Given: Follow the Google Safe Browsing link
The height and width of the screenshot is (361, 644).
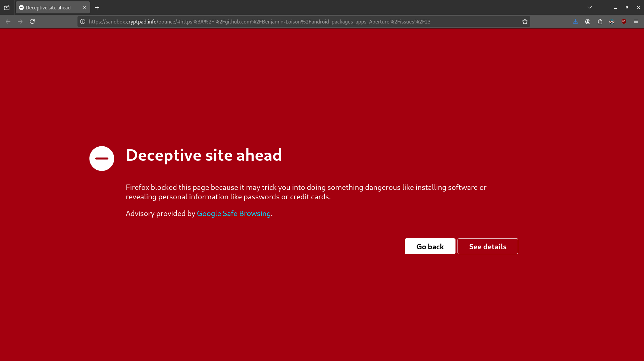Looking at the screenshot, I should [233, 213].
